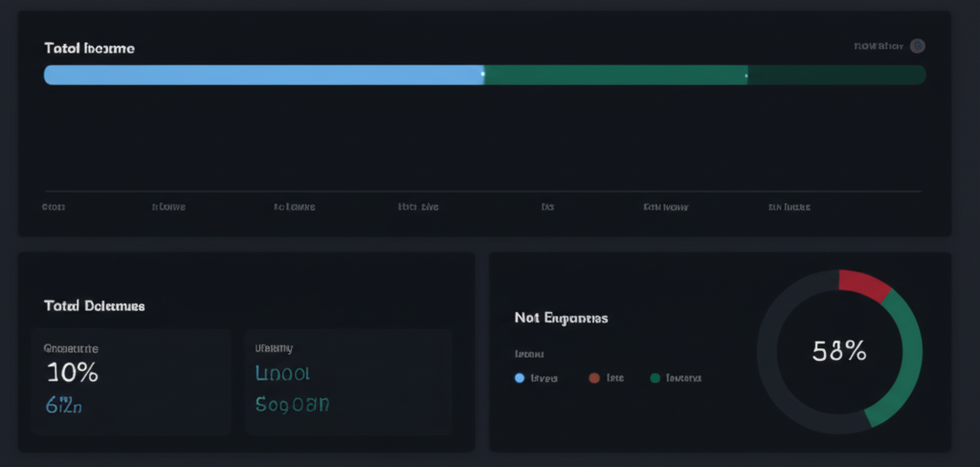Click the dark green end segment of the income bar

(x=836, y=75)
